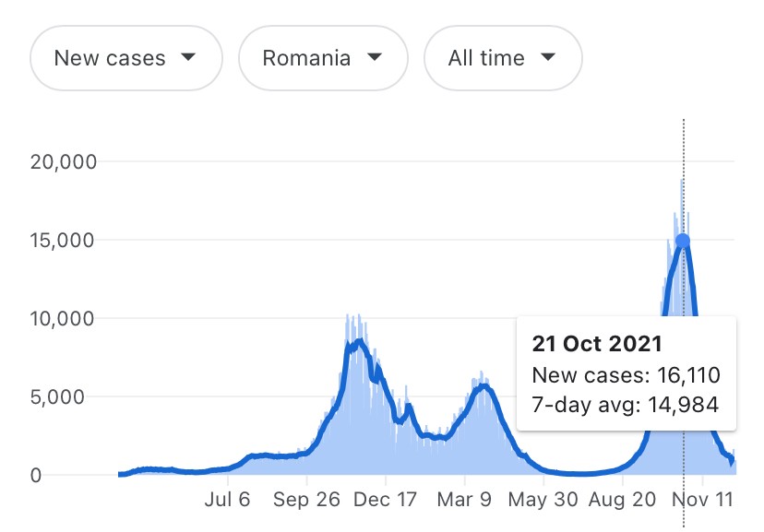Open the Romania country dropdown
The height and width of the screenshot is (532, 764).
[x=323, y=58]
